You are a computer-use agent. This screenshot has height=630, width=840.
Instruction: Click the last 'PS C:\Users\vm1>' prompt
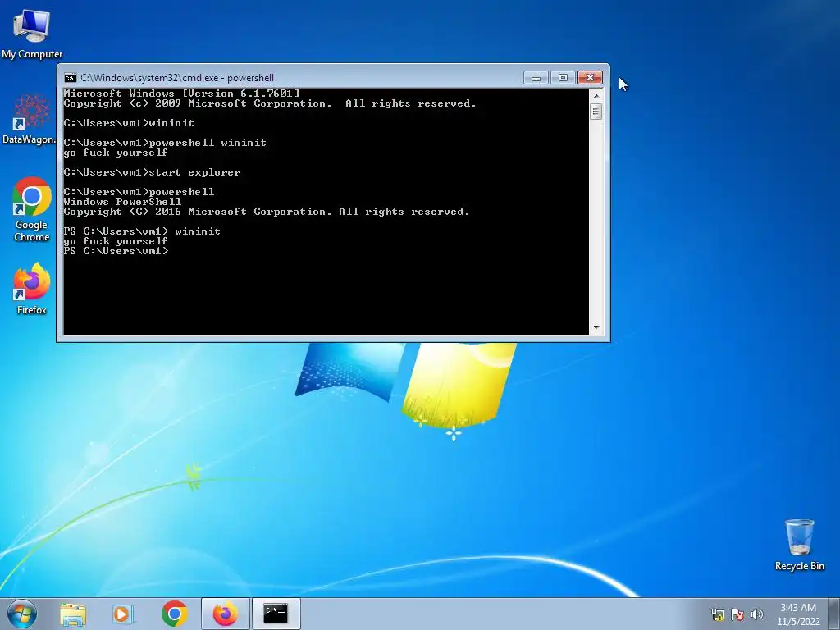click(x=116, y=251)
